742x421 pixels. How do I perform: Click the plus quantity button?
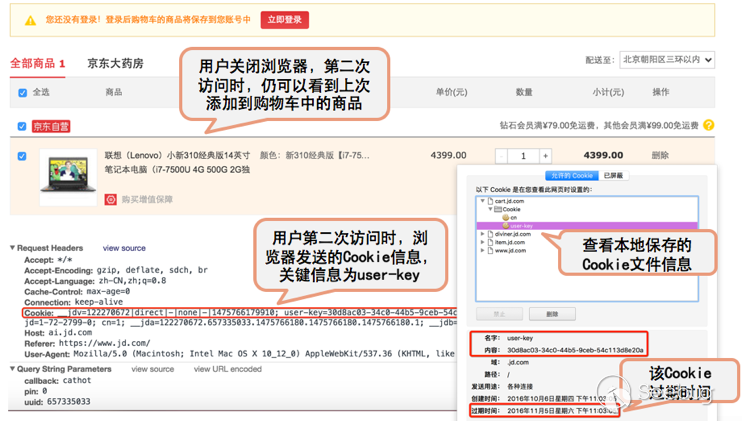point(545,156)
